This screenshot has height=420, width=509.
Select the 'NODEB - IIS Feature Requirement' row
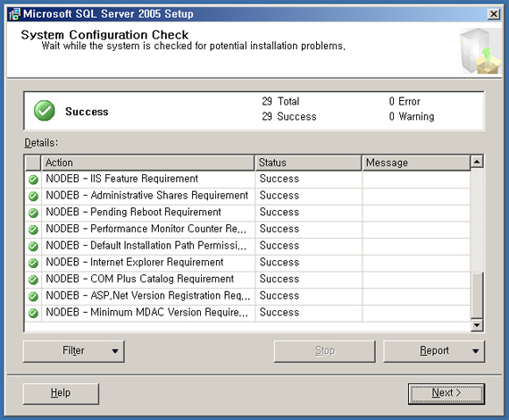point(247,180)
